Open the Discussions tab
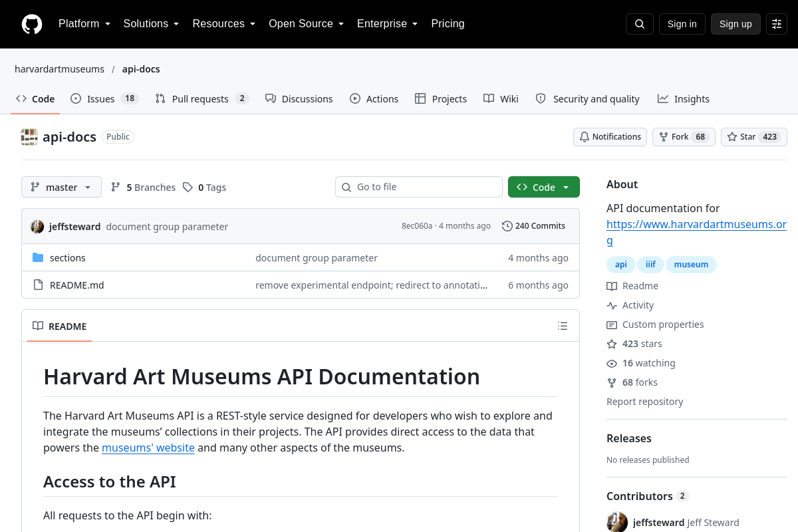Viewport: 798px width, 532px height. tap(299, 98)
